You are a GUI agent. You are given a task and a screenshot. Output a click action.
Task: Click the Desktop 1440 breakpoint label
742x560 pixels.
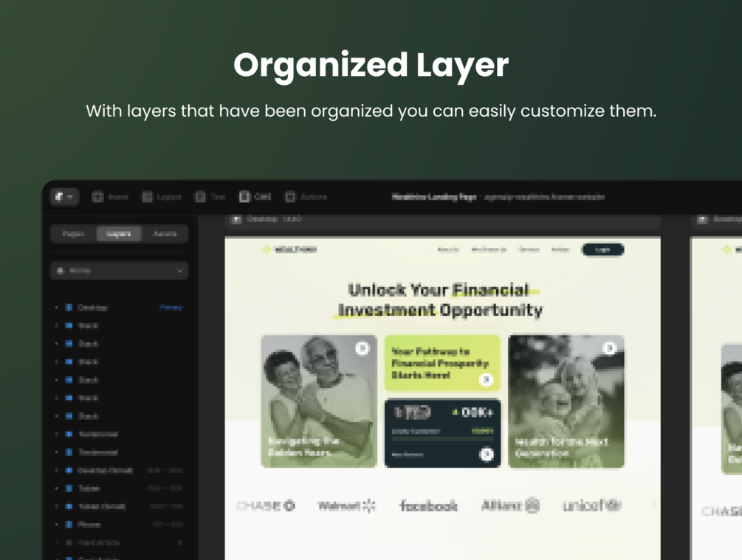point(274,219)
